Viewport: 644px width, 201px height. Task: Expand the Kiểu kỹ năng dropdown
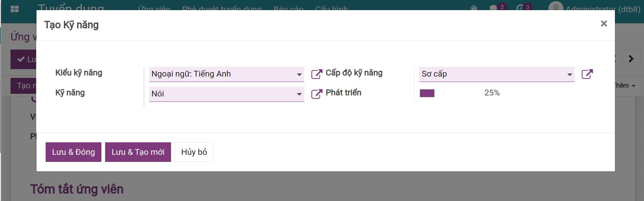[299, 75]
